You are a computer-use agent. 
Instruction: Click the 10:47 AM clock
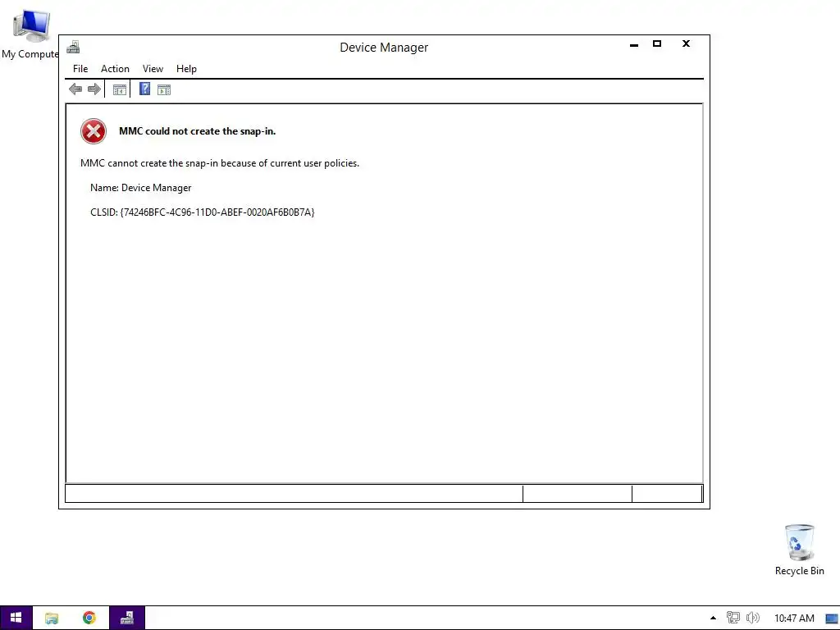pyautogui.click(x=794, y=619)
